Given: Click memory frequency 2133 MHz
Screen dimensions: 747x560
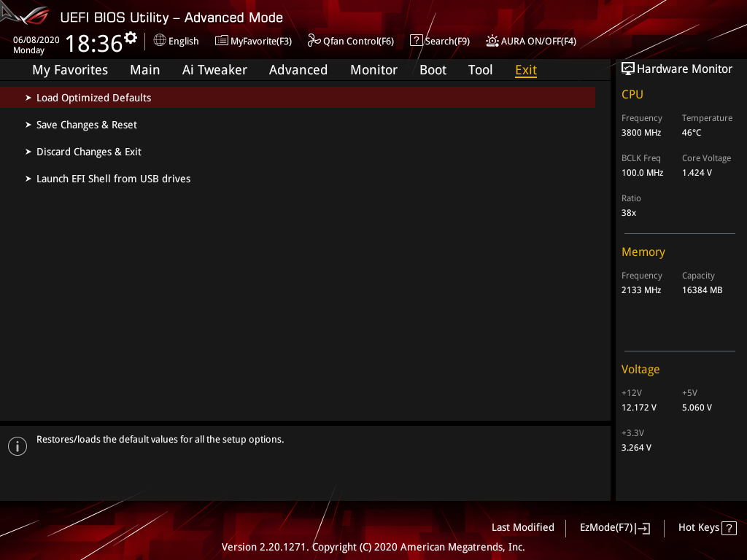Looking at the screenshot, I should pos(640,290).
